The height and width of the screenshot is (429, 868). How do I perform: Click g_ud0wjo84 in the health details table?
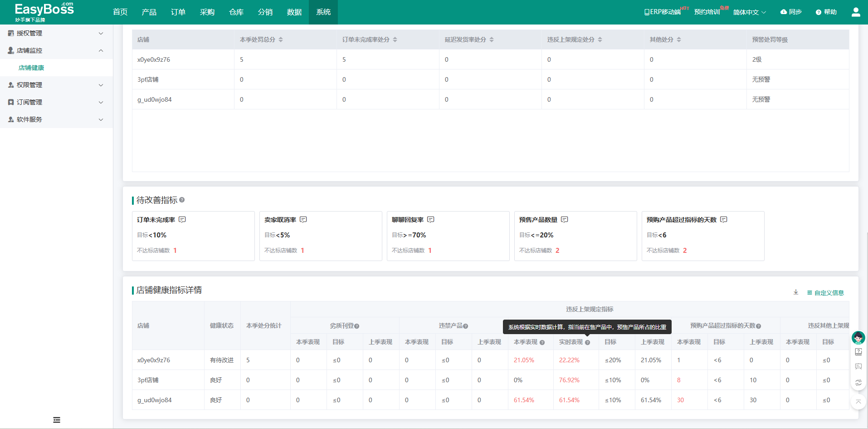[x=155, y=400]
